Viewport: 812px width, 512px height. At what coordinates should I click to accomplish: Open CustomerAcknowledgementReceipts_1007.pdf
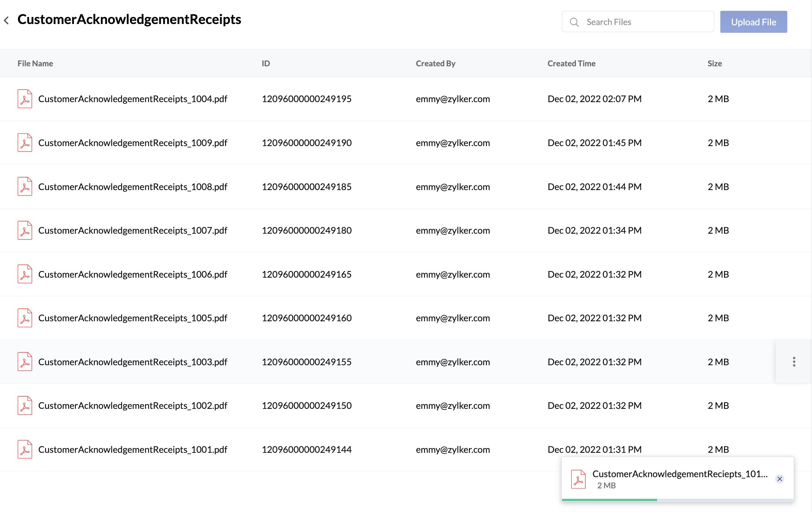click(x=133, y=230)
